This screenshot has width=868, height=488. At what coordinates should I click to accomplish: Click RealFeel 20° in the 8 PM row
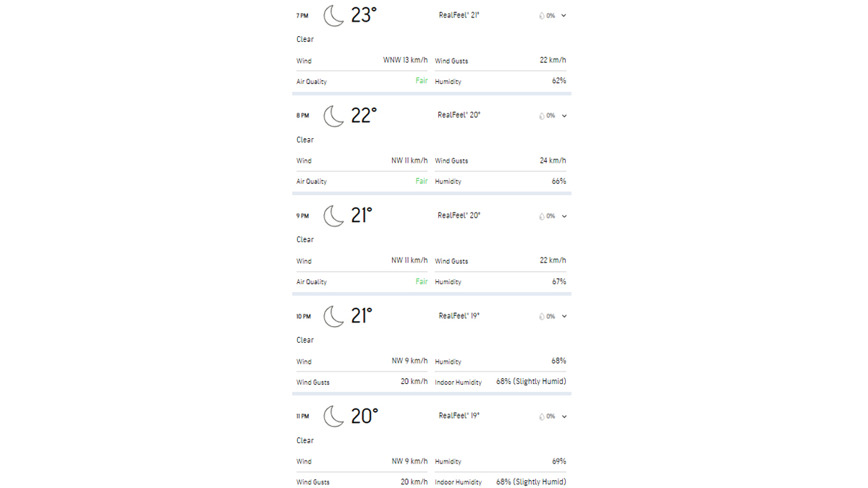pos(459,115)
